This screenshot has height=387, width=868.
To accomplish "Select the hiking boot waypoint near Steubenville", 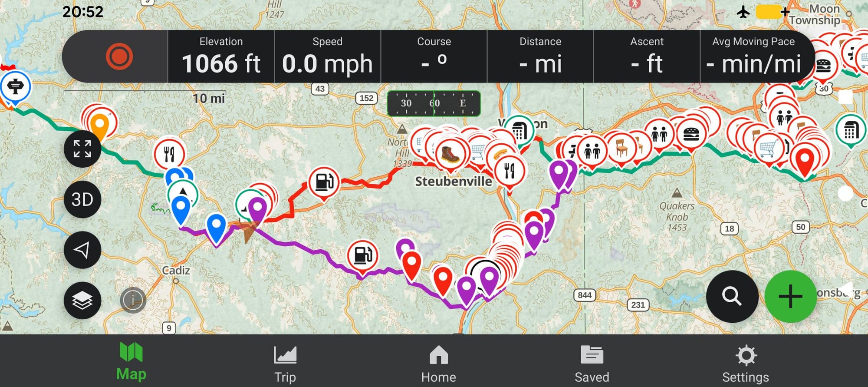I will click(450, 154).
